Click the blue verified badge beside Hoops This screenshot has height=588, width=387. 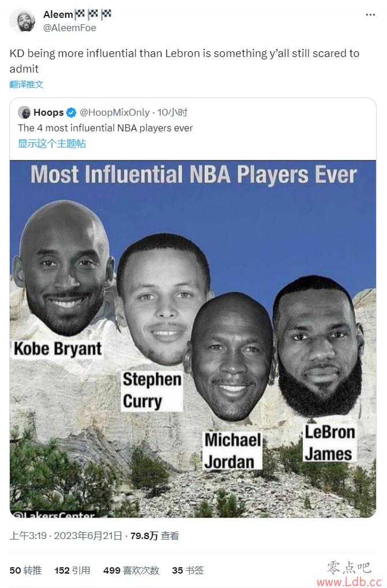click(72, 112)
